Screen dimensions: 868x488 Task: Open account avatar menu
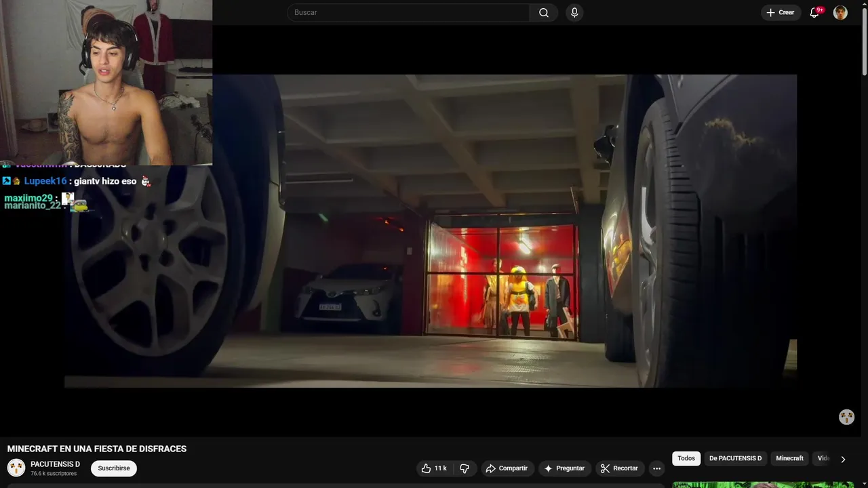(840, 12)
